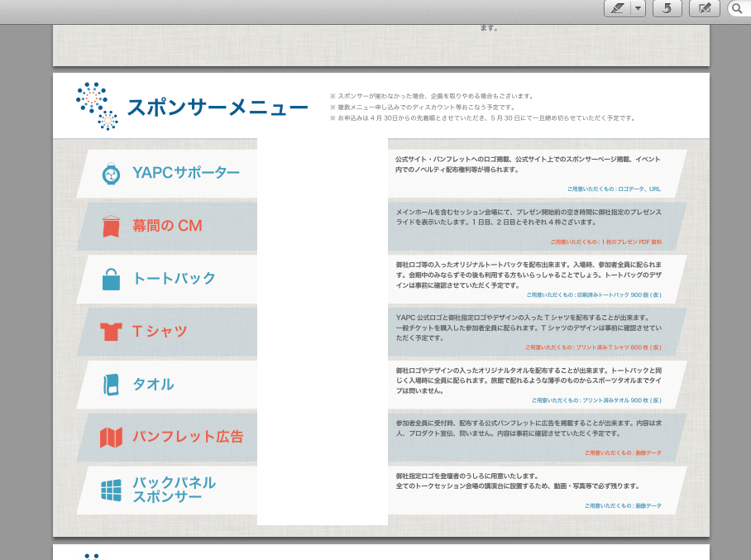Click the header note starting スポンサーが揃わなかった
The image size is (751, 560).
click(x=431, y=96)
